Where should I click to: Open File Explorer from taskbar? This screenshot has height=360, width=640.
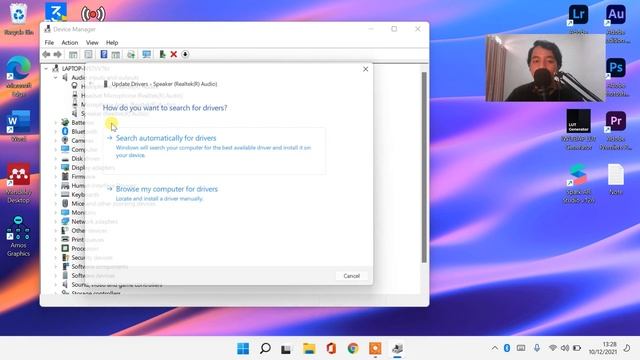309,349
